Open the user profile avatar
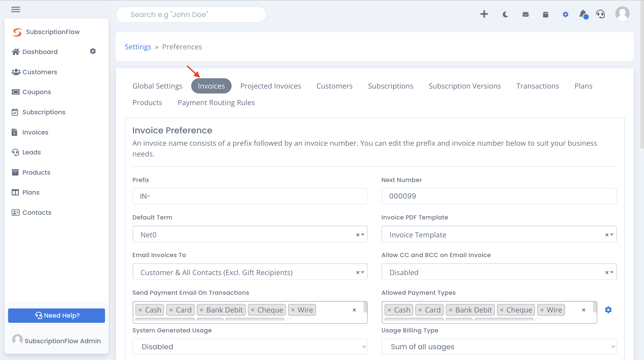 pyautogui.click(x=622, y=13)
